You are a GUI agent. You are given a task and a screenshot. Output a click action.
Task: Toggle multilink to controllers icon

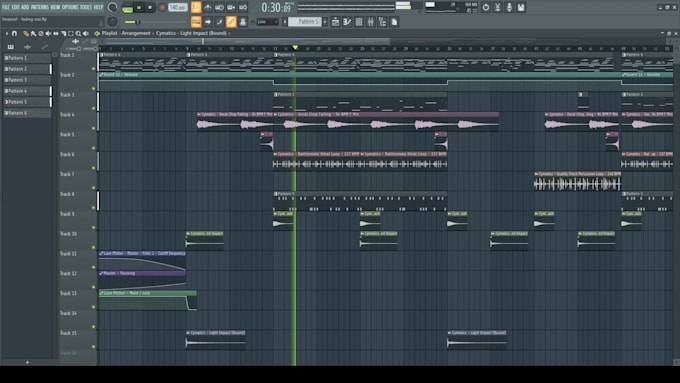pos(231,22)
